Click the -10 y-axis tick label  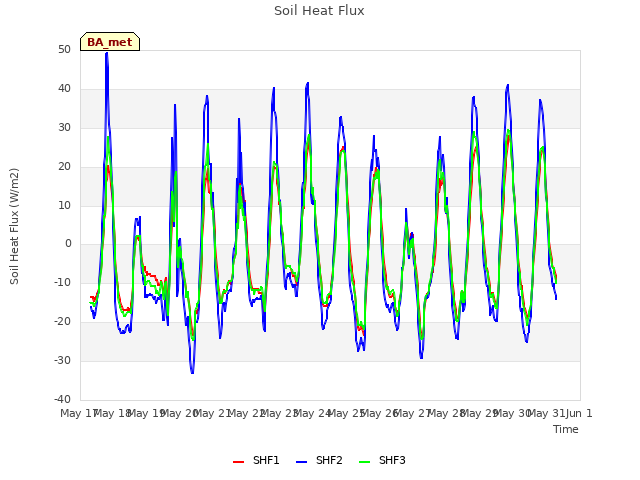click(x=63, y=282)
